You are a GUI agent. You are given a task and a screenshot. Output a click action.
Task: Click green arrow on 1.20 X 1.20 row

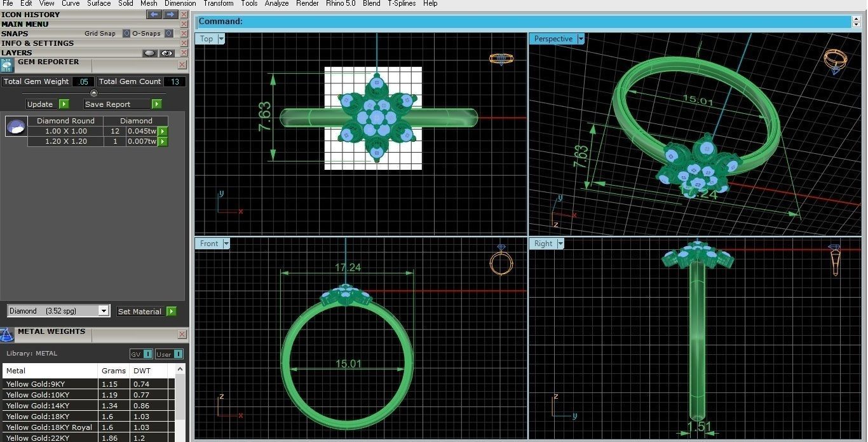click(163, 141)
